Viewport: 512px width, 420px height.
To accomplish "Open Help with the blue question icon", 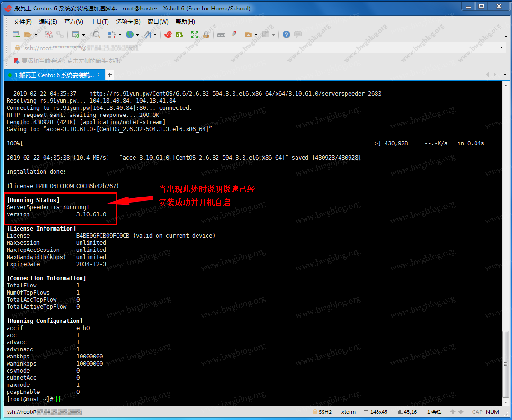I will tap(287, 35).
